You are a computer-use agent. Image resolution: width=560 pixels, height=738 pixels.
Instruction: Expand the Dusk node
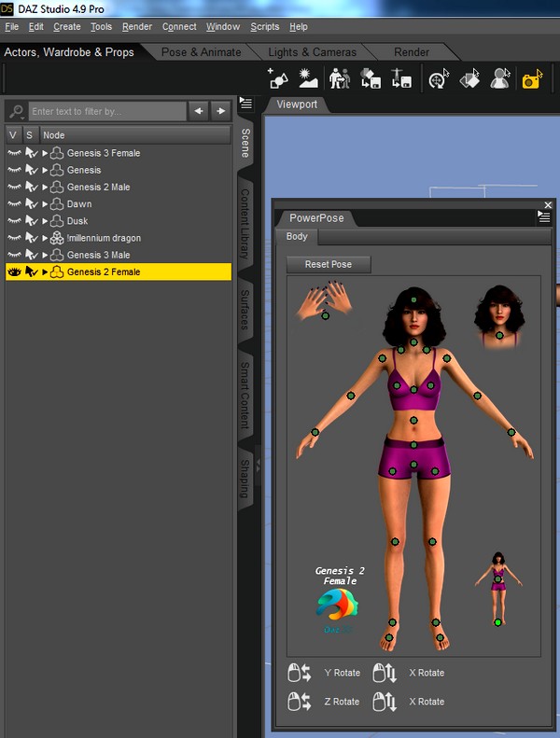(x=45, y=221)
